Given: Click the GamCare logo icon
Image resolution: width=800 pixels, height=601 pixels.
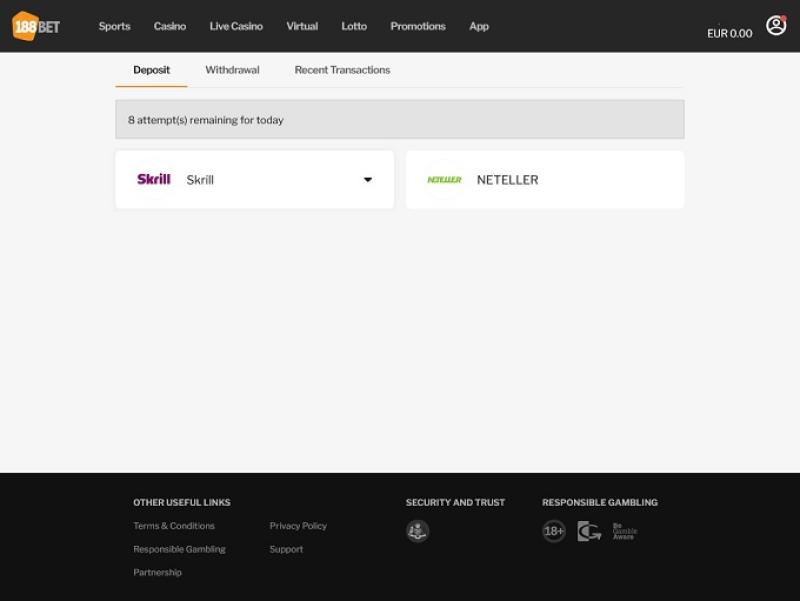Looking at the screenshot, I should pyautogui.click(x=589, y=532).
